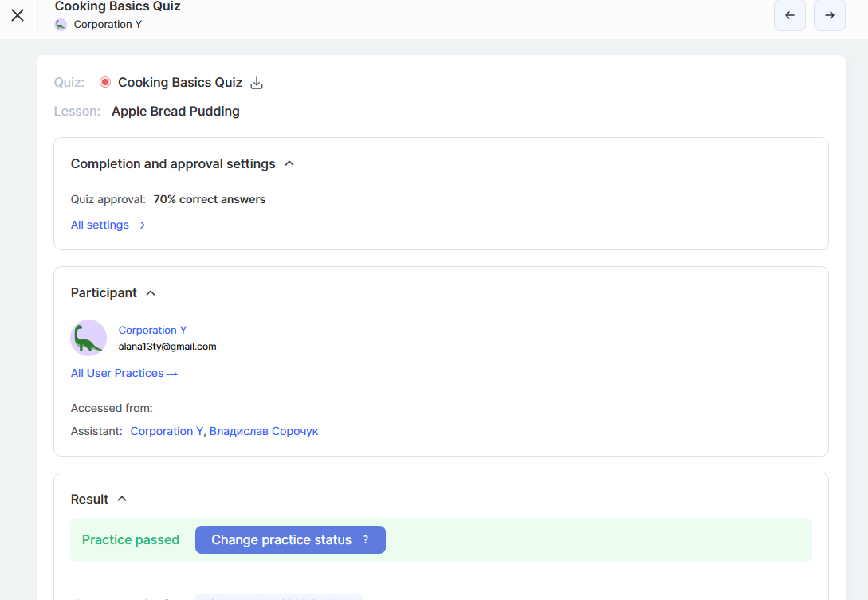Click Apple Bread Pudding lesson name
The width and height of the screenshot is (868, 600).
click(x=175, y=112)
